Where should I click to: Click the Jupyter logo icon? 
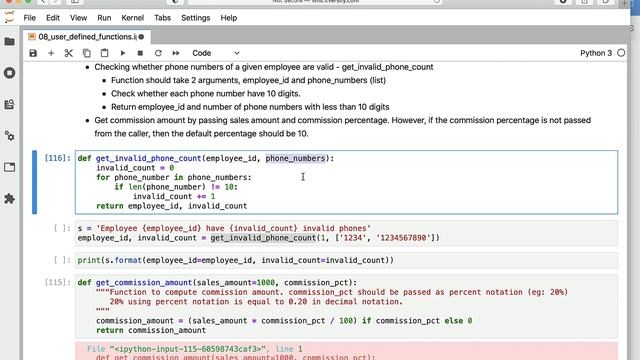(9, 18)
